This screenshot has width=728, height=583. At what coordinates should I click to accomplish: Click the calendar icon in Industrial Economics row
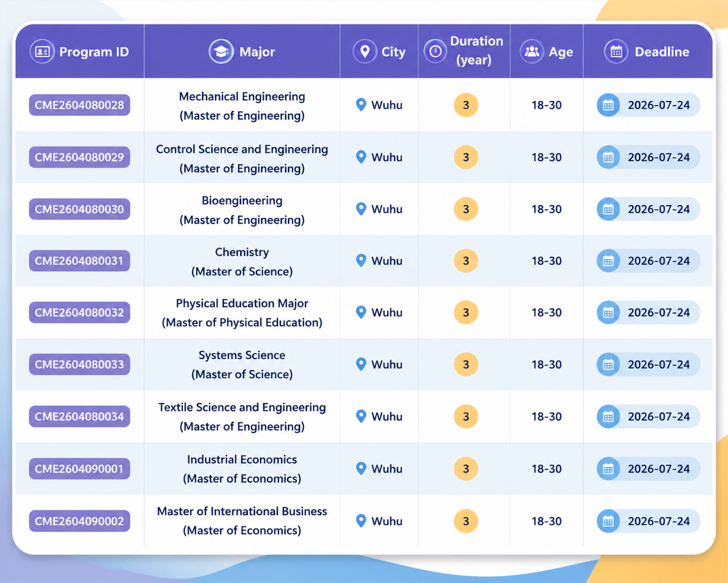608,469
